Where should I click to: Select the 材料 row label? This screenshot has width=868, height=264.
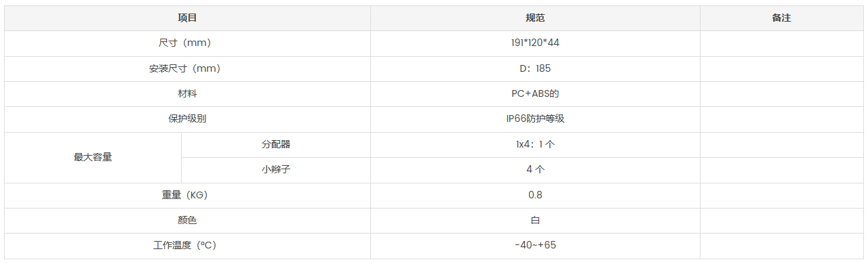187,94
